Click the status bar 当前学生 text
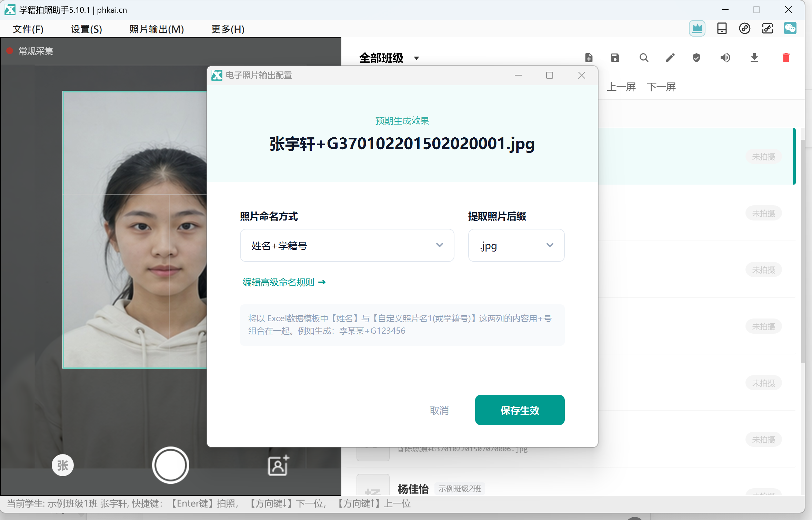 click(209, 503)
